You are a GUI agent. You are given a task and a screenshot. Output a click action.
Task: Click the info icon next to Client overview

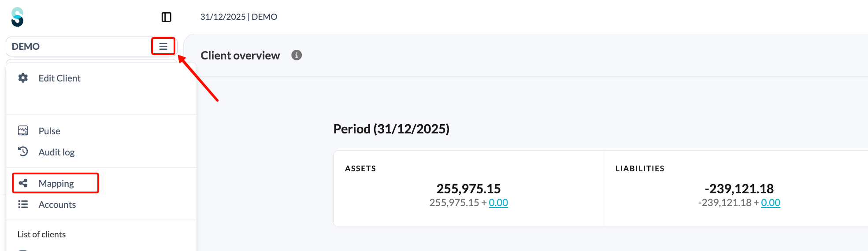(297, 55)
